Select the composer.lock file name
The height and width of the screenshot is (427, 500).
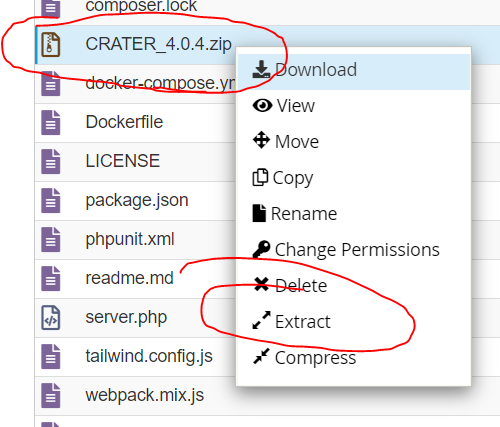coord(141,6)
